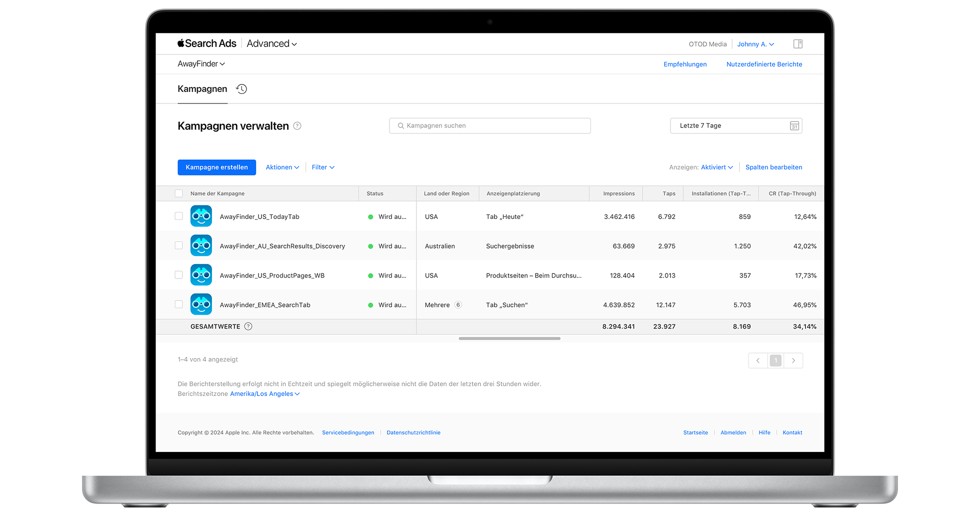Click the Apple Search Ads logo
Viewport: 980px width, 512px height.
coord(206,43)
